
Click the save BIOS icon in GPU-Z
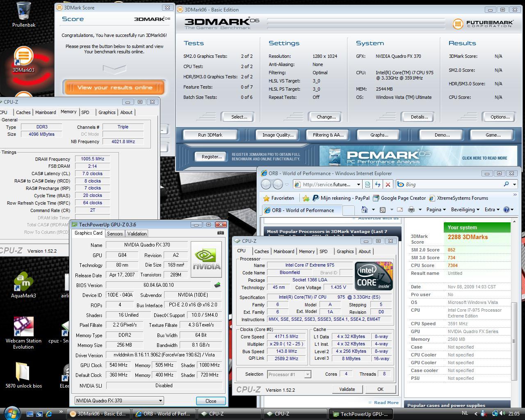click(x=217, y=285)
